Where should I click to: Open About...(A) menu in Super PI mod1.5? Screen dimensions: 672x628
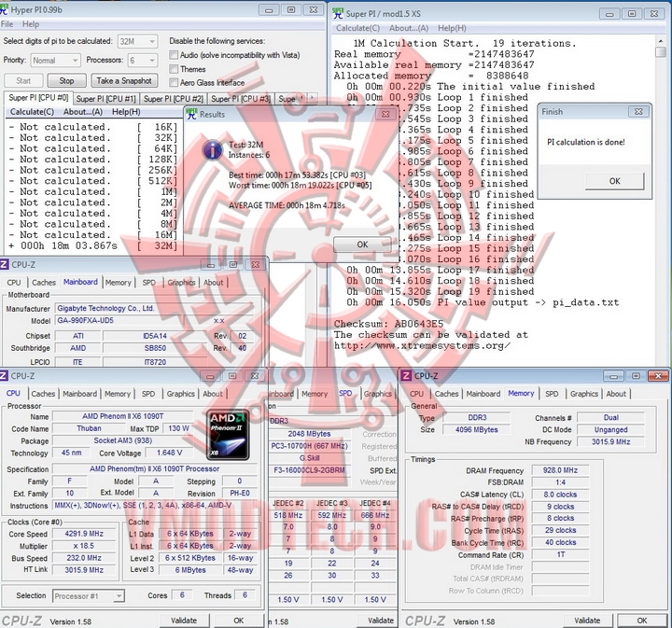pos(409,28)
